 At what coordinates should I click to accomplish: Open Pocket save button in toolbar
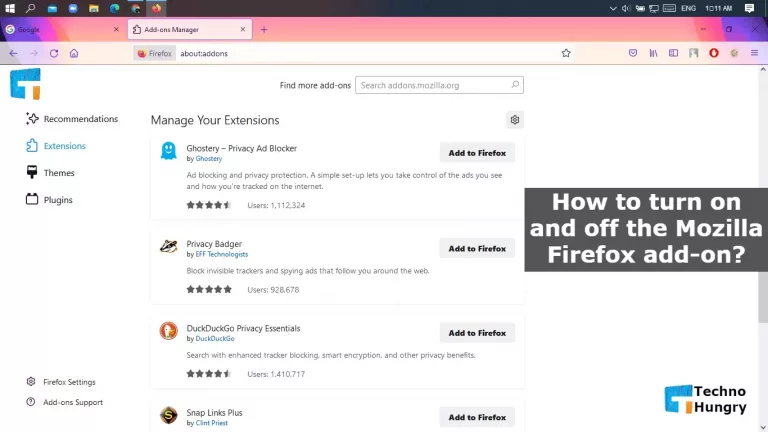[633, 53]
